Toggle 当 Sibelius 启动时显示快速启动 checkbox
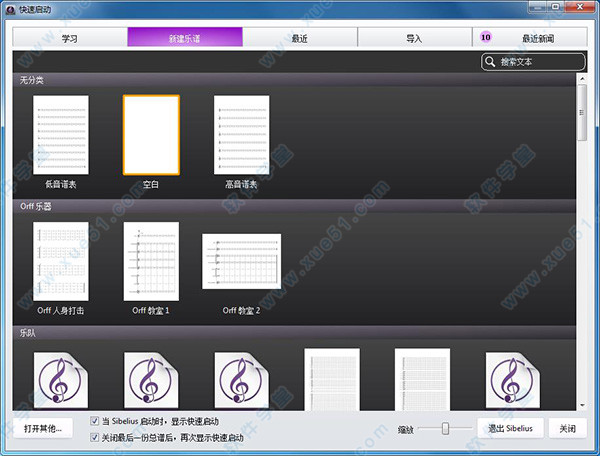The width and height of the screenshot is (600, 456). coord(94,421)
